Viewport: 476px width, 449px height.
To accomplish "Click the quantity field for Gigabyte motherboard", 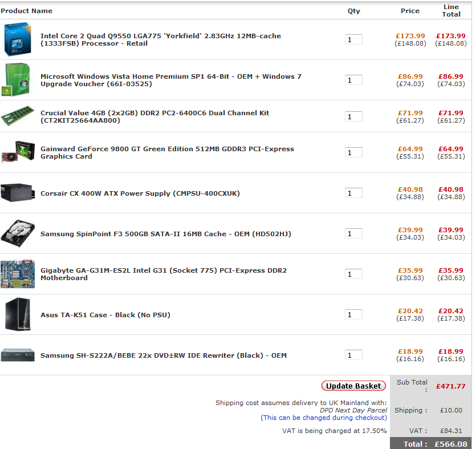I will pos(353,274).
